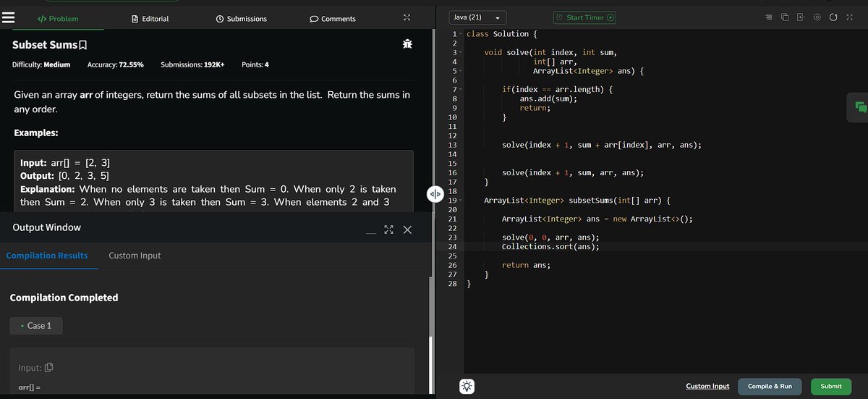Open the Comments tab
This screenshot has width=868, height=399.
click(x=333, y=19)
